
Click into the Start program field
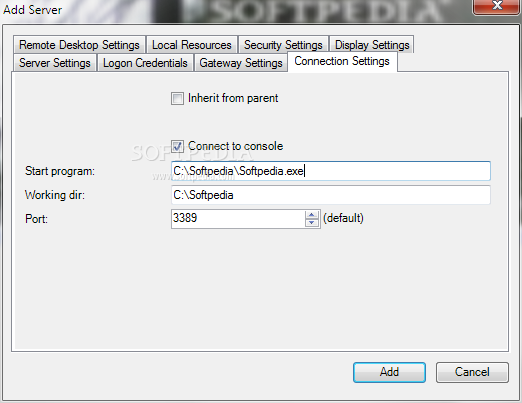pyautogui.click(x=331, y=171)
